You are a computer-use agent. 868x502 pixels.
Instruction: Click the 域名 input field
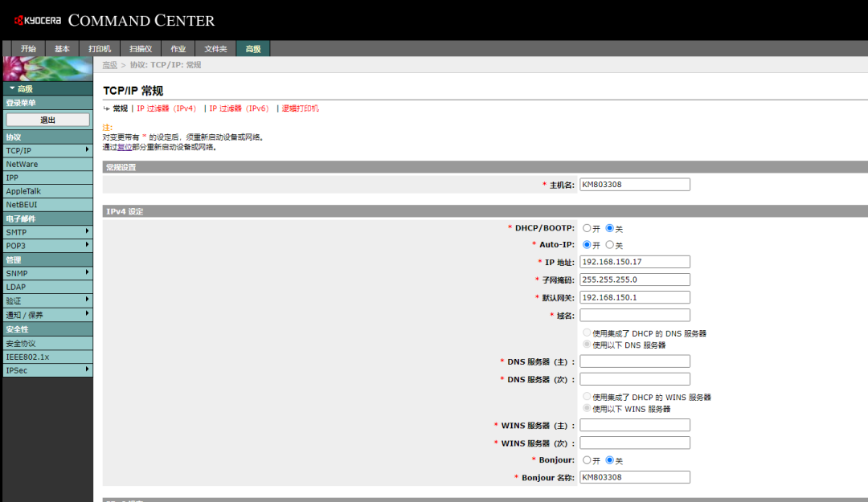pyautogui.click(x=634, y=315)
